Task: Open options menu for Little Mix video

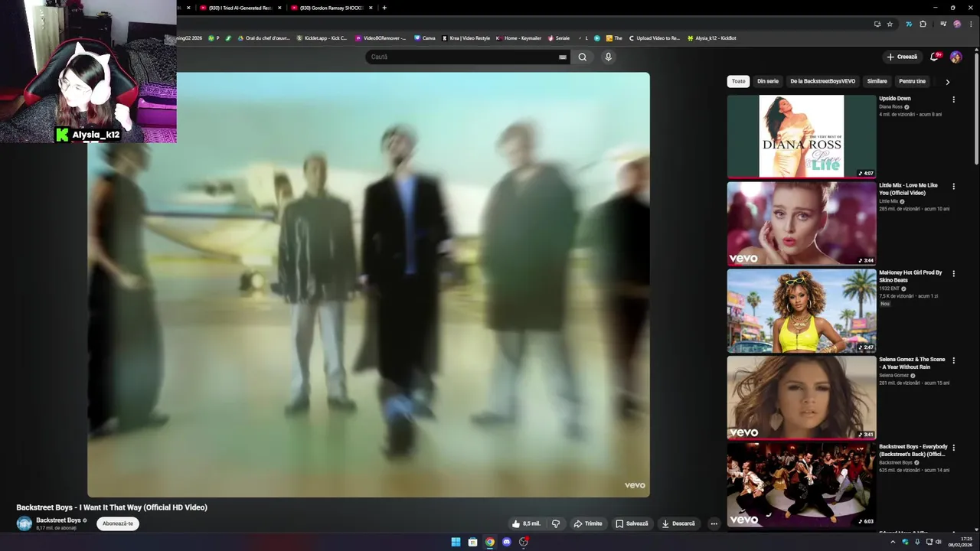Action: point(953,186)
